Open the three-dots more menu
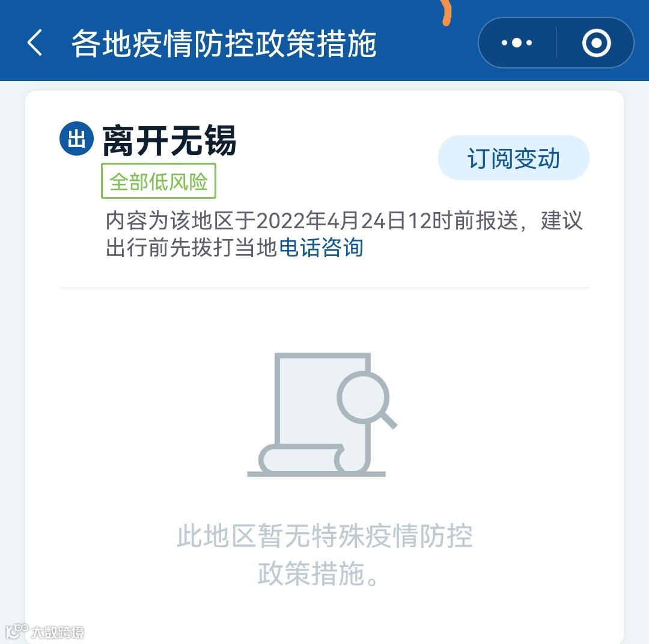This screenshot has height=644, width=649. (x=517, y=43)
